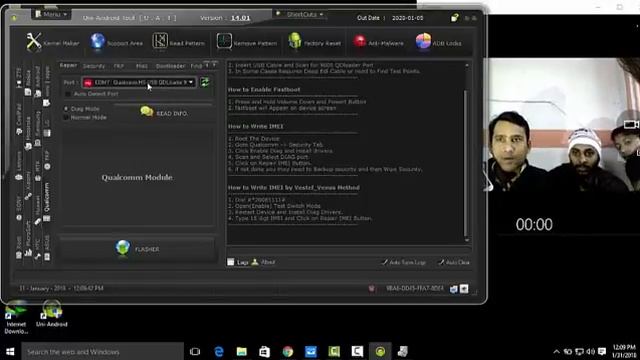The image size is (640, 360).
Task: Select the Lenovo vertical side tab
Action: [x=19, y=167]
